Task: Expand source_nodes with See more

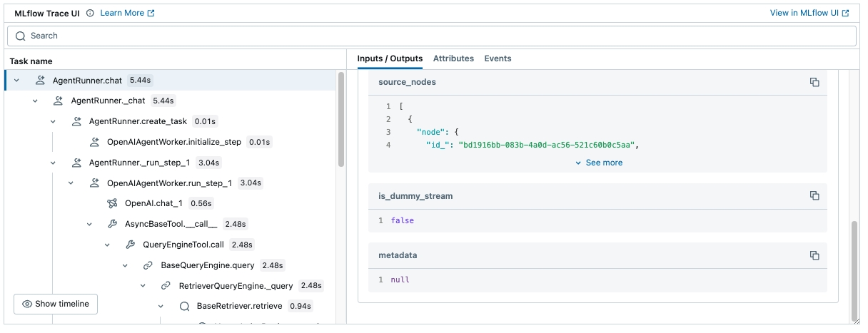Action: point(598,163)
